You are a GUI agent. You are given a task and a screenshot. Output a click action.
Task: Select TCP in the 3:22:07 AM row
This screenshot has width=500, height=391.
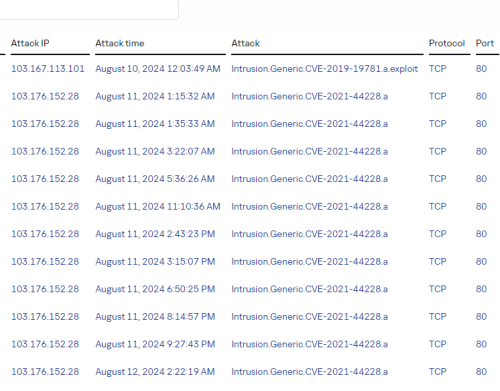point(437,151)
